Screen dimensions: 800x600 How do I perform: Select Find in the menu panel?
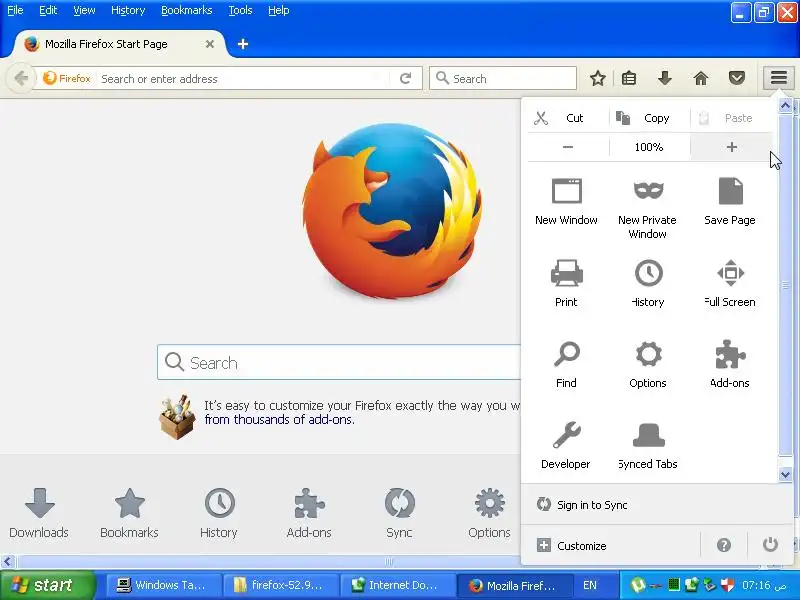(566, 365)
